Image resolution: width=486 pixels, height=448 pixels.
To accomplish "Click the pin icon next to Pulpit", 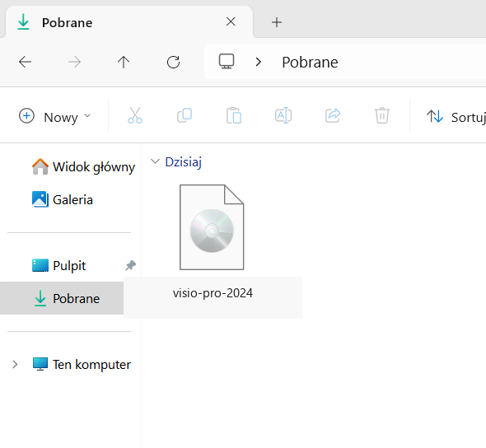I will [x=130, y=265].
